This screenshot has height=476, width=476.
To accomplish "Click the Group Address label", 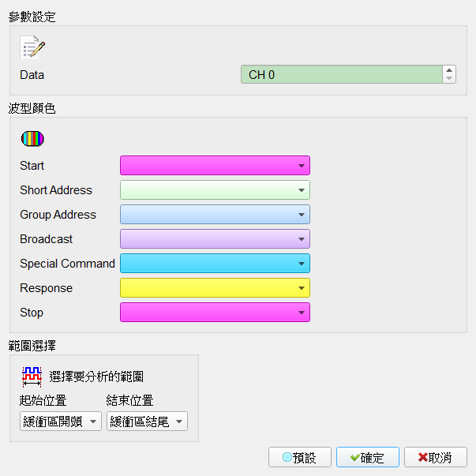I will (58, 215).
